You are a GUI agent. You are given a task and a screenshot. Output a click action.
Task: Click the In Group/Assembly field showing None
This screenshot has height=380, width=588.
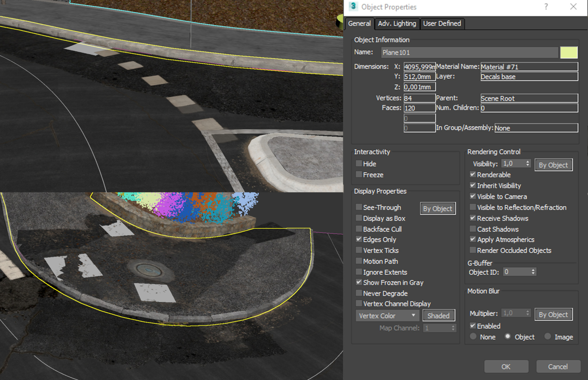pyautogui.click(x=536, y=128)
